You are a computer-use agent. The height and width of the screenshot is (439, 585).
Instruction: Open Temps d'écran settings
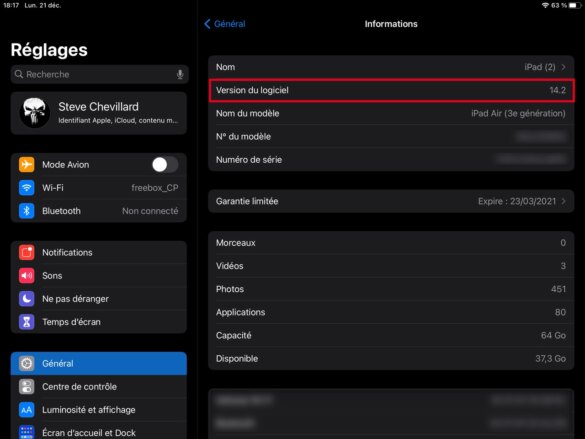click(x=99, y=322)
